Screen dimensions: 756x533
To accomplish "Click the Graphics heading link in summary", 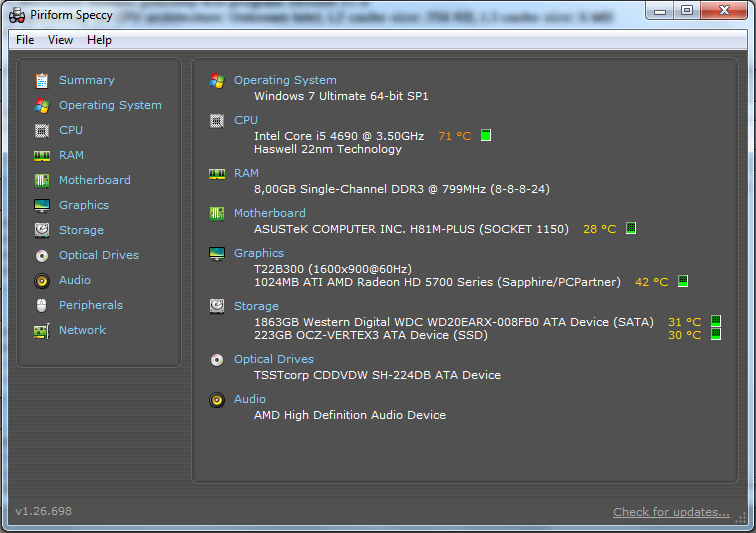I will coord(259,254).
